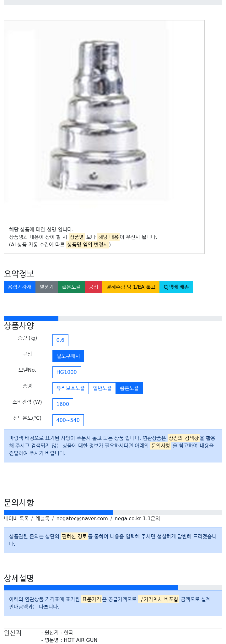This screenshot has height=644, width=226.
Task: Open the negatec@naver.com email link
Action: click(x=82, y=519)
